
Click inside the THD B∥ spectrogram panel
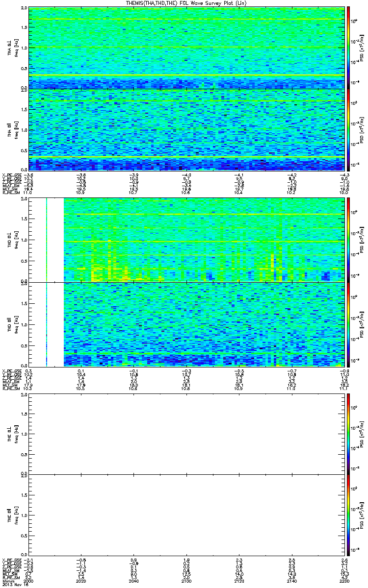pos(186,324)
